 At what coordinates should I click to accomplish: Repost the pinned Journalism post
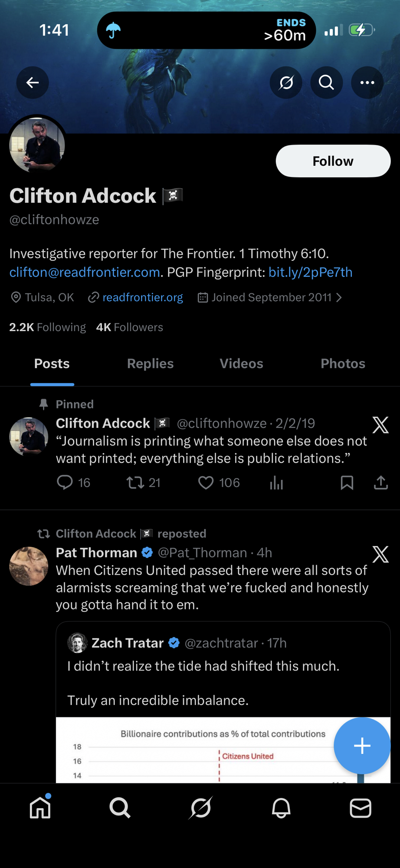[x=135, y=483]
